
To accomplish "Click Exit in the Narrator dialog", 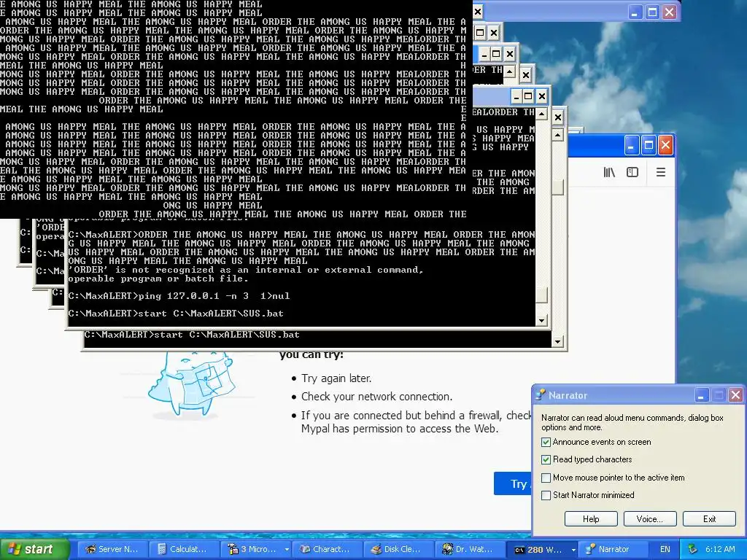I will click(709, 519).
